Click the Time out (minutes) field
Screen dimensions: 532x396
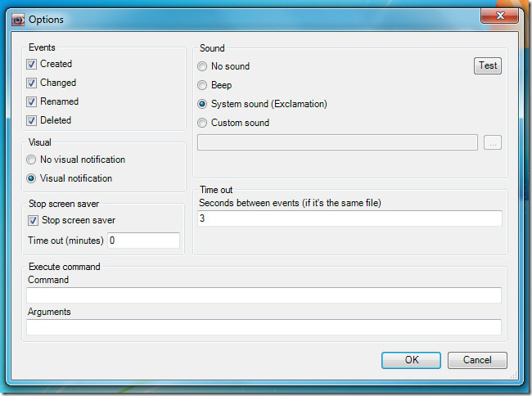(x=143, y=241)
